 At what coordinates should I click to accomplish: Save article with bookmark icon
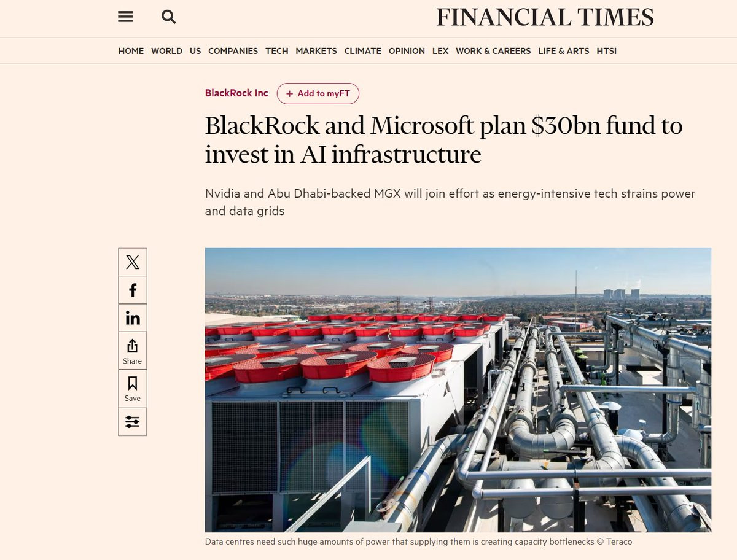pyautogui.click(x=133, y=389)
